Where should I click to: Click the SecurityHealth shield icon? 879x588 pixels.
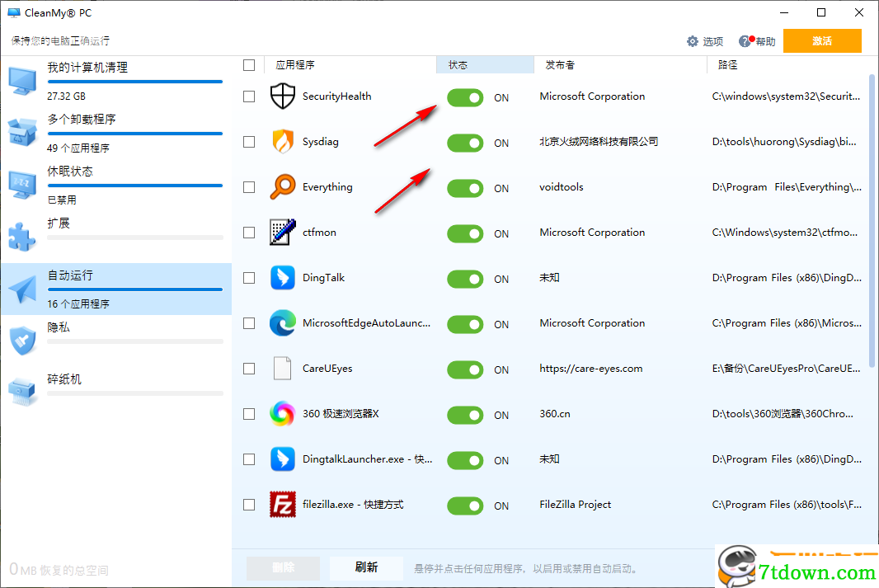click(283, 96)
